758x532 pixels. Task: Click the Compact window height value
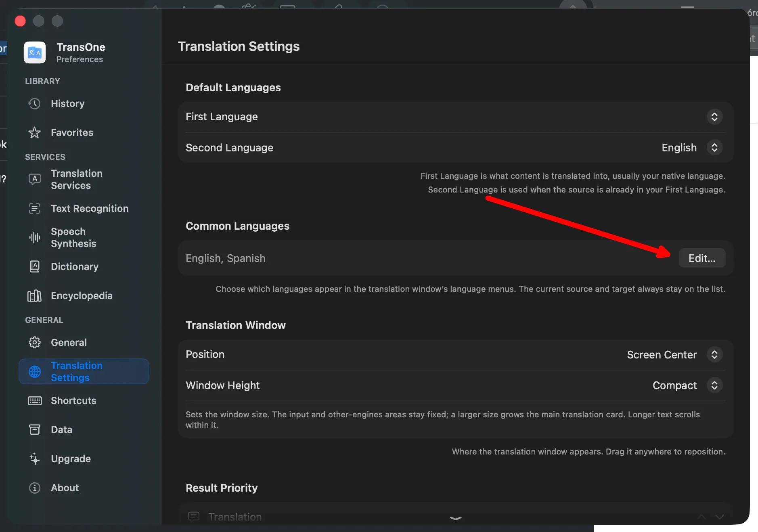[x=675, y=385]
